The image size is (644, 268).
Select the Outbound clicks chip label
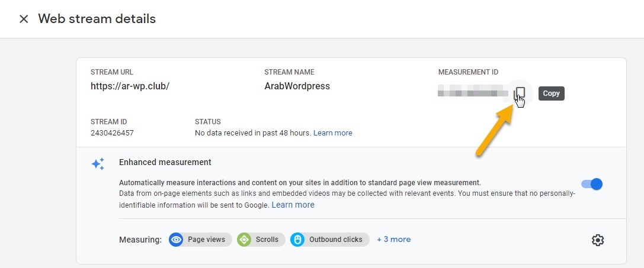335,240
